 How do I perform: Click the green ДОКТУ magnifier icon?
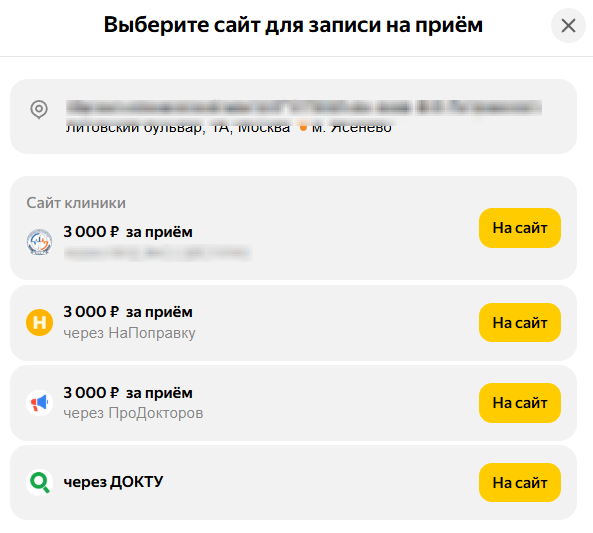(39, 482)
